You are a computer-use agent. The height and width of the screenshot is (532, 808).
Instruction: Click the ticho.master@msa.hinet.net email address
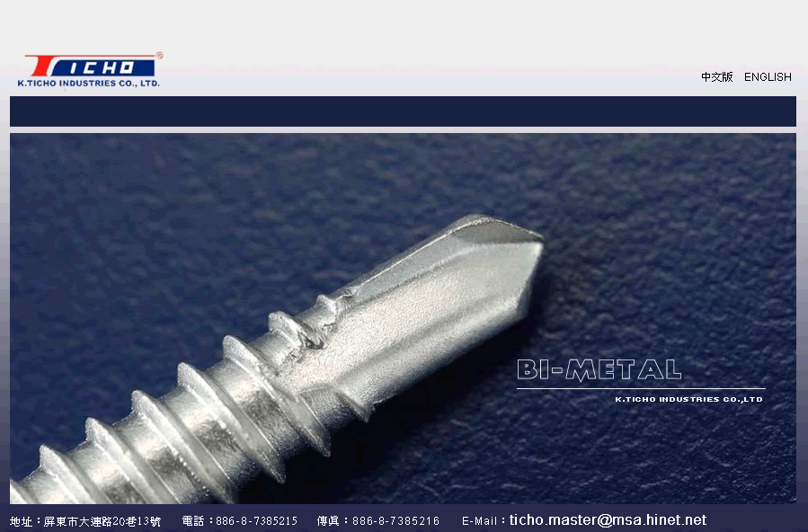[608, 520]
